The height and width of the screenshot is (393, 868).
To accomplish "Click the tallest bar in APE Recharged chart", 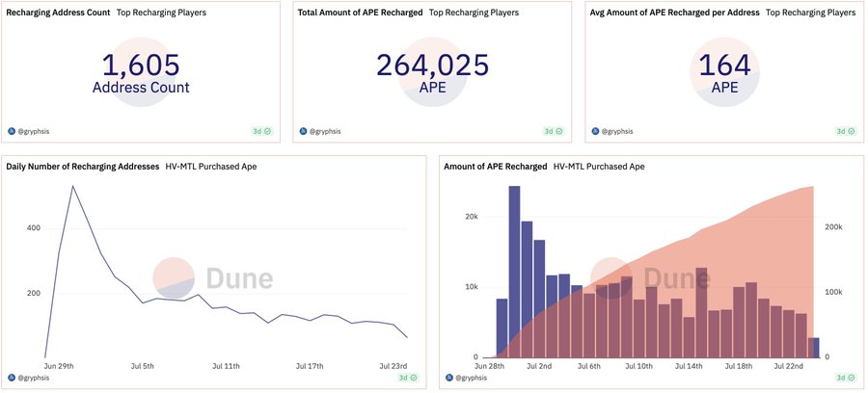I will pos(514,272).
